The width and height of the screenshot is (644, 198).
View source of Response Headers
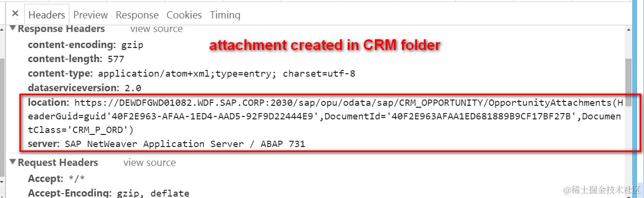pyautogui.click(x=156, y=29)
